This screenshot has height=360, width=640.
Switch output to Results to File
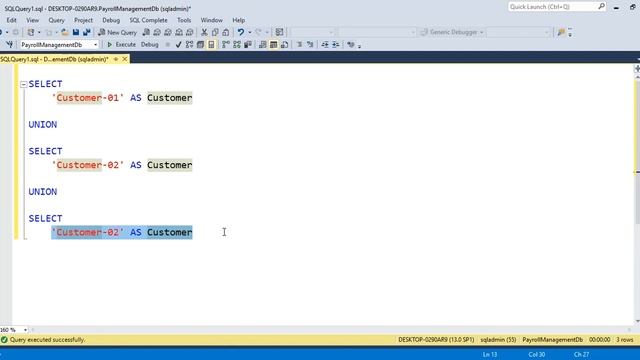point(284,44)
